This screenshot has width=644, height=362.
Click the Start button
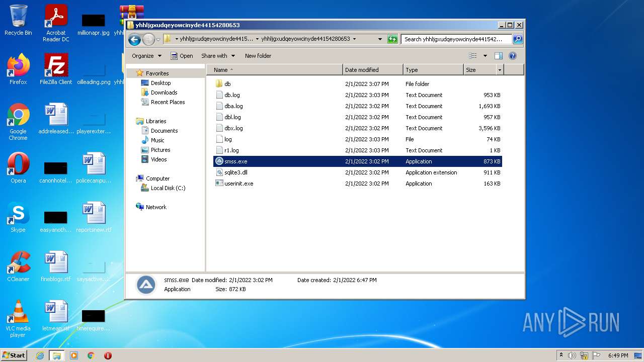[x=14, y=355]
